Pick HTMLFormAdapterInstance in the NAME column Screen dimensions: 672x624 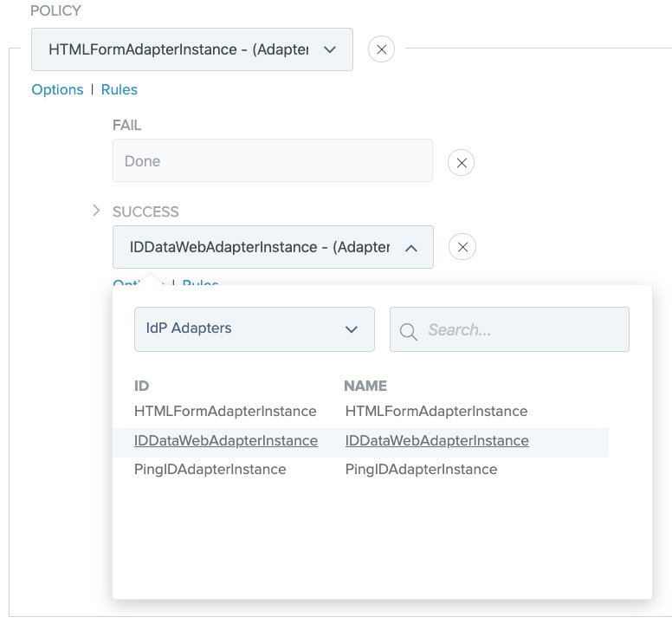436,411
